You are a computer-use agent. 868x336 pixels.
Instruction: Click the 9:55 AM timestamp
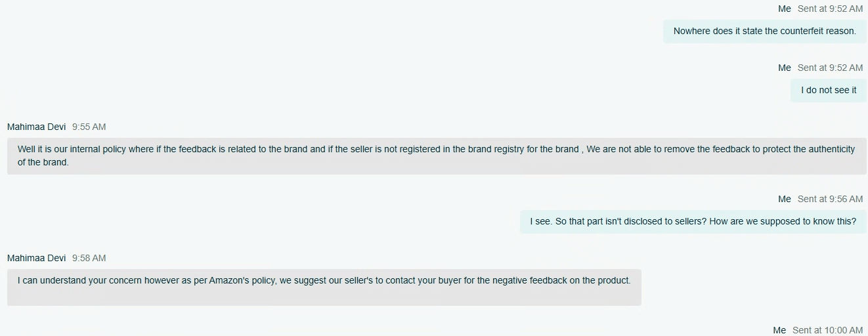click(x=89, y=127)
